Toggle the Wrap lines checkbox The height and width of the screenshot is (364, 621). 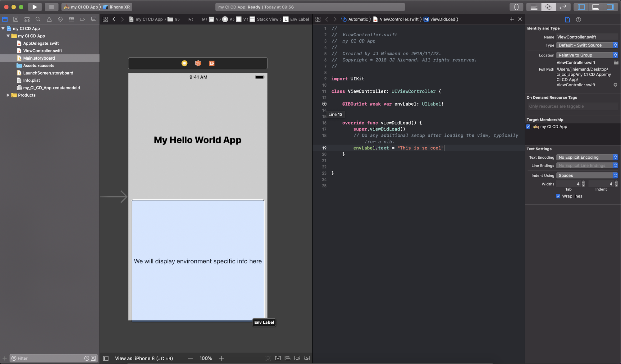pyautogui.click(x=558, y=196)
